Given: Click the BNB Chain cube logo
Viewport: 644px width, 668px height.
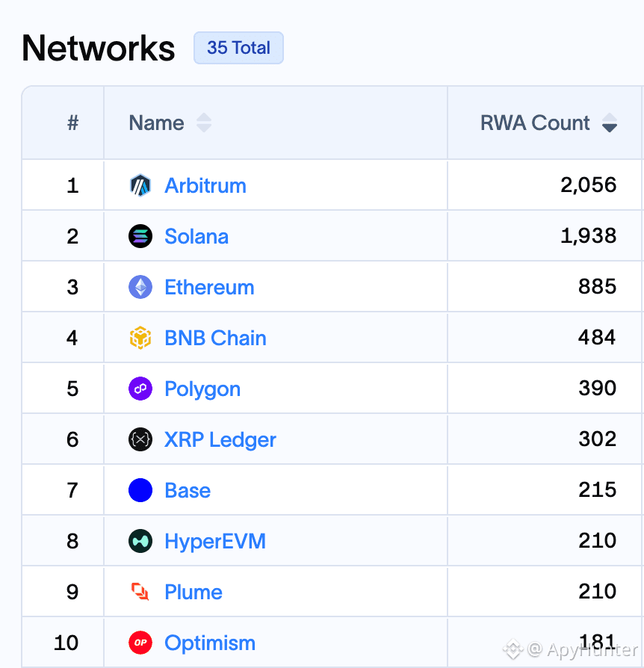Looking at the screenshot, I should pos(140,338).
